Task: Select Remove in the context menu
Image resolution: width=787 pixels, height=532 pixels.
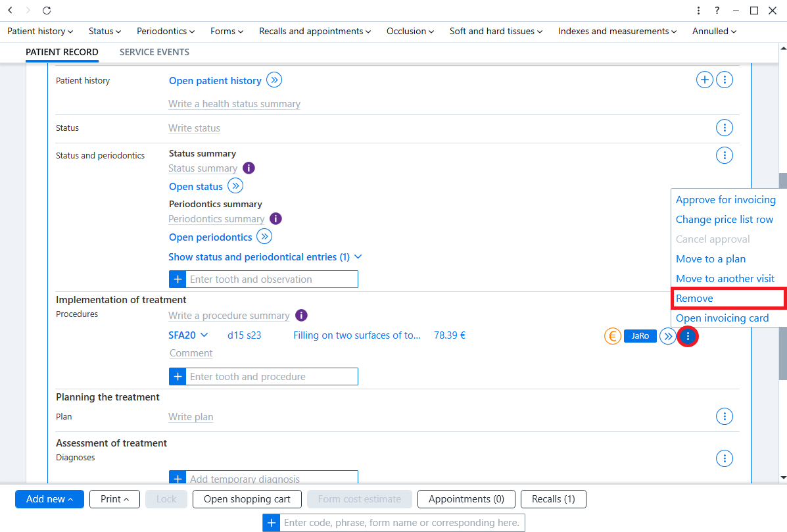Action: [728, 298]
